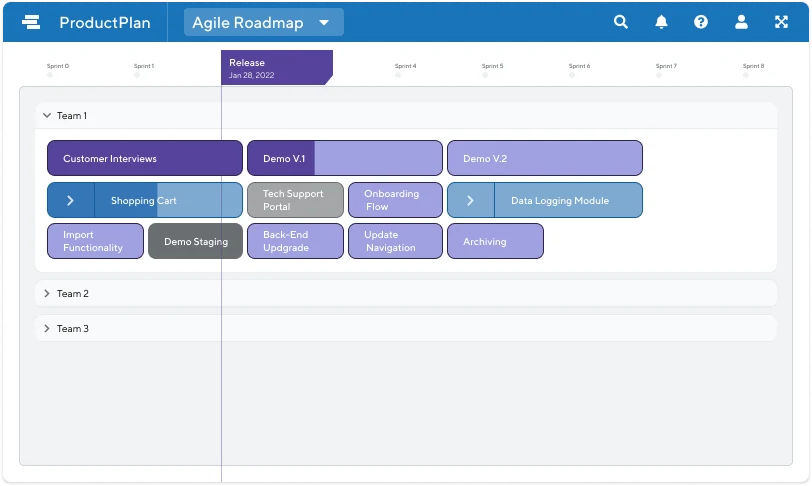Open the Demo V.2 bar
Screen dimensions: 812x486
point(545,158)
